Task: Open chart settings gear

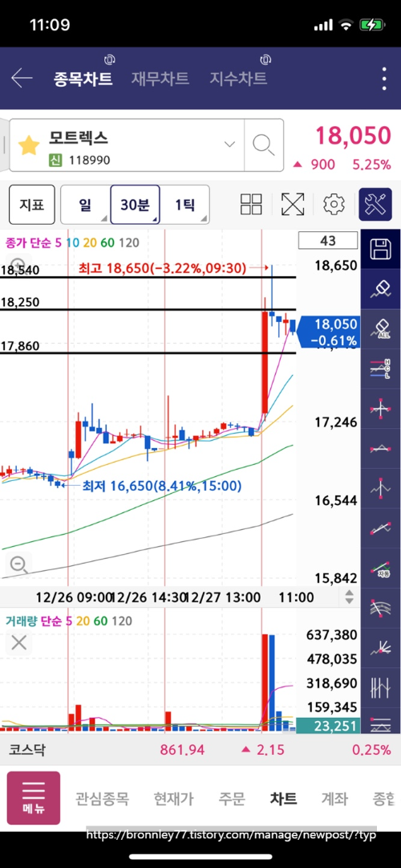Action: click(x=334, y=204)
